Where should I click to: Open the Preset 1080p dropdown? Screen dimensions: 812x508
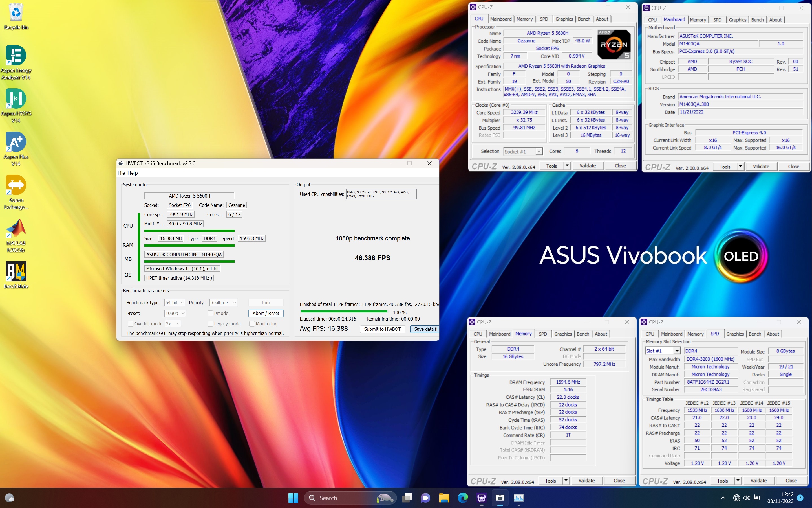click(175, 313)
